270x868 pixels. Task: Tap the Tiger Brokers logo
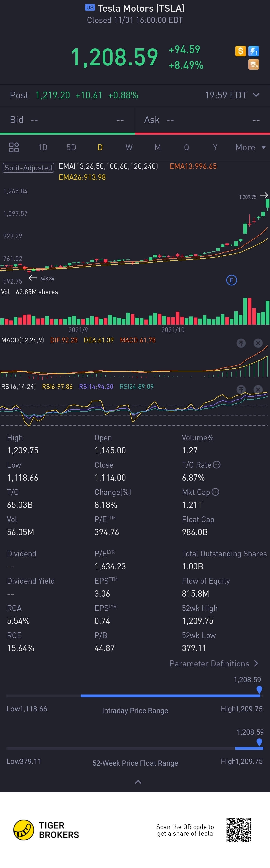pos(46,830)
